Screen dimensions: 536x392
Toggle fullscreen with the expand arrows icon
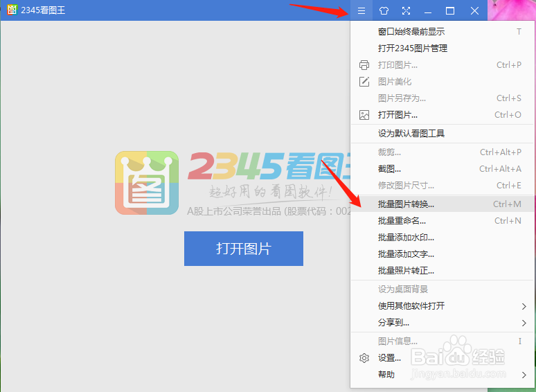click(x=406, y=10)
